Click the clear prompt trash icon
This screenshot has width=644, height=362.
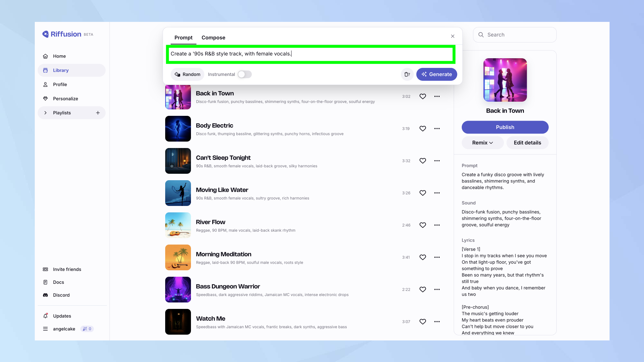(407, 74)
